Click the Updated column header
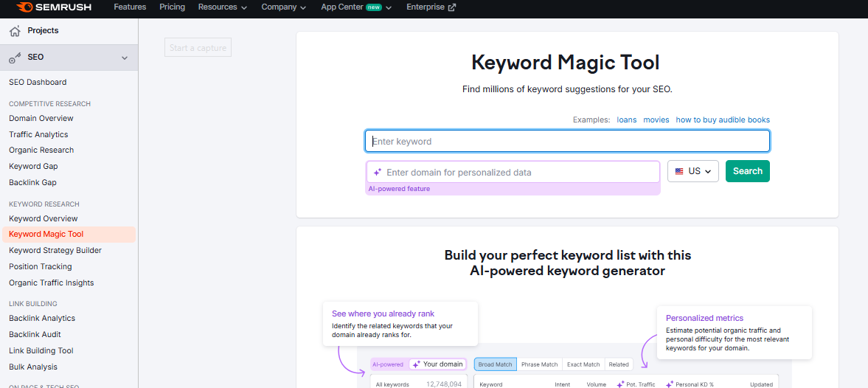Viewport: 868px width, 388px height. pos(761,384)
